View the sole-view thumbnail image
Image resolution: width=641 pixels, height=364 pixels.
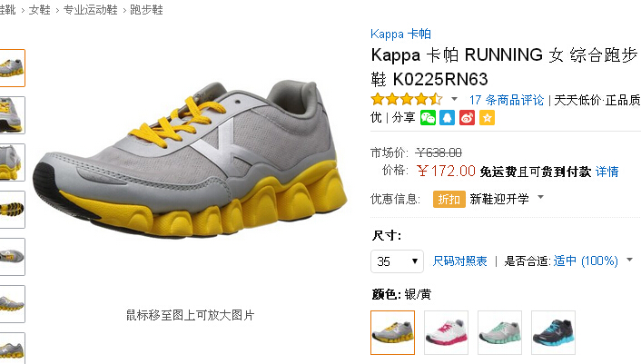tap(13, 210)
